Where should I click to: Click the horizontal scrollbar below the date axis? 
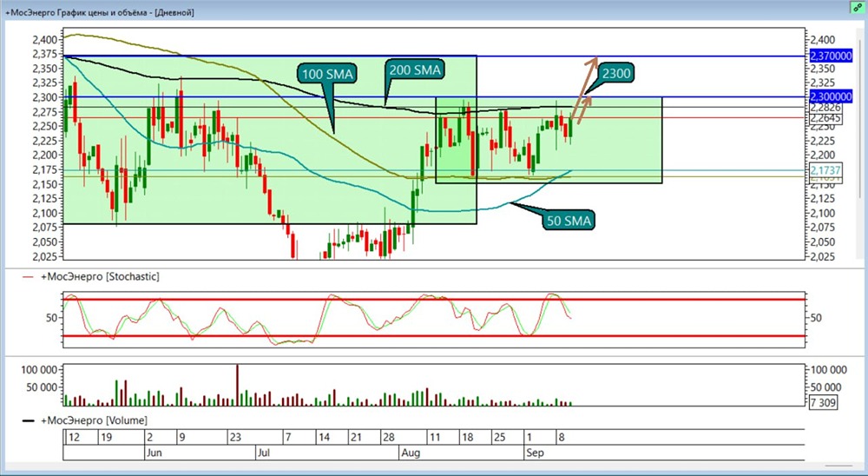pos(838,466)
